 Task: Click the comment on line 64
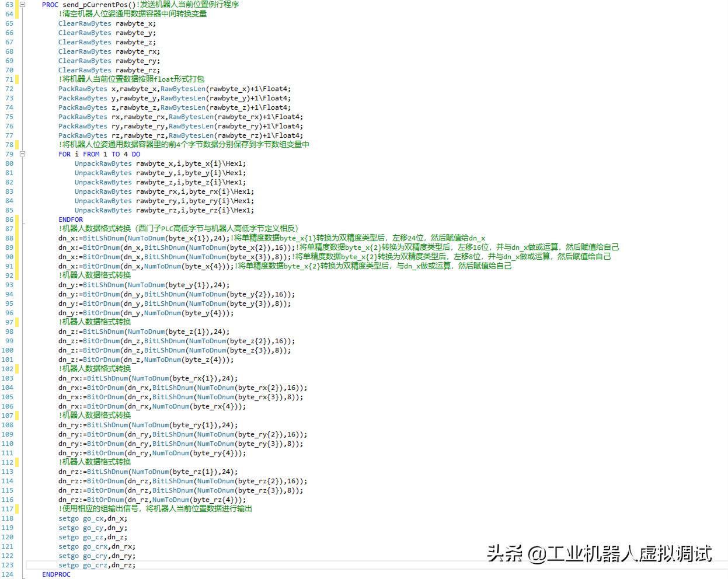(x=133, y=14)
